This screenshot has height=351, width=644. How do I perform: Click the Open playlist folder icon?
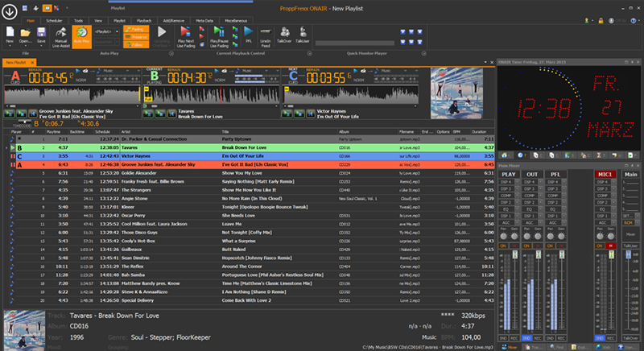(26, 31)
